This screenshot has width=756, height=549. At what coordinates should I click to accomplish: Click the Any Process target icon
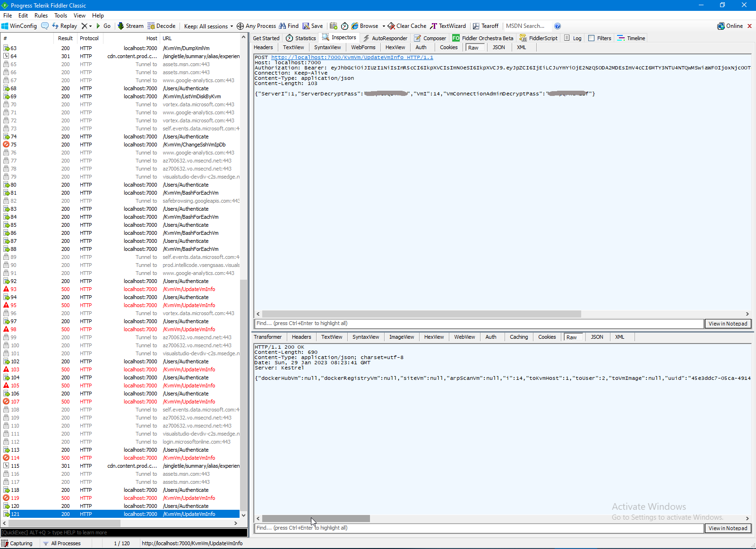click(x=240, y=26)
